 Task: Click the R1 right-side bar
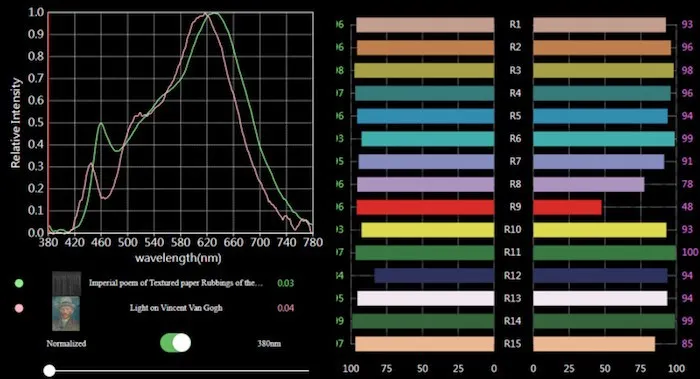coord(600,25)
